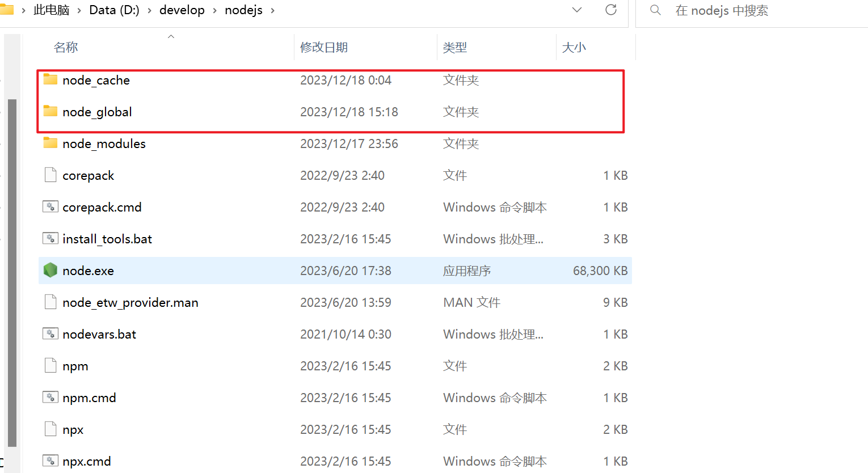Click the date 2023/6/20 13:59

(x=346, y=302)
